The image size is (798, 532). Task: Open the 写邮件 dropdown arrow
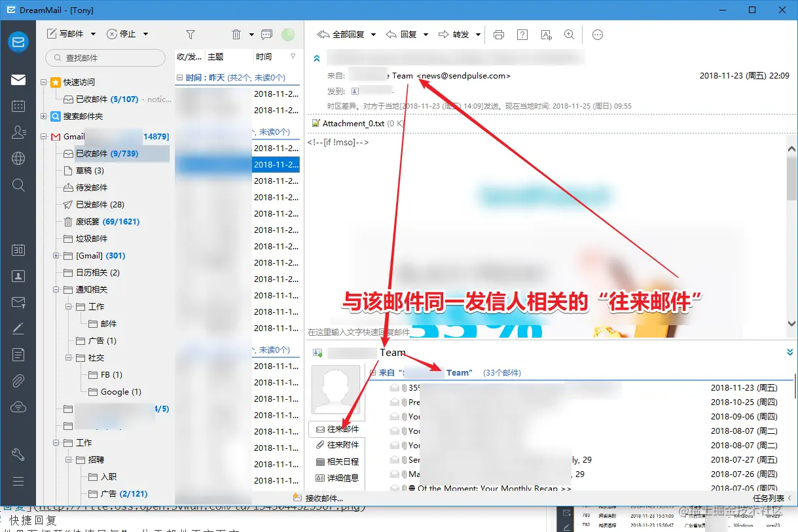click(x=93, y=34)
